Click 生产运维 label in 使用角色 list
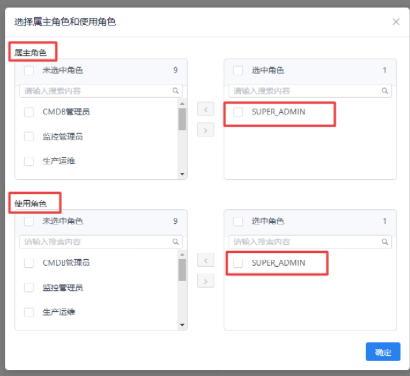Image resolution: width=410 pixels, height=376 pixels. pyautogui.click(x=59, y=312)
